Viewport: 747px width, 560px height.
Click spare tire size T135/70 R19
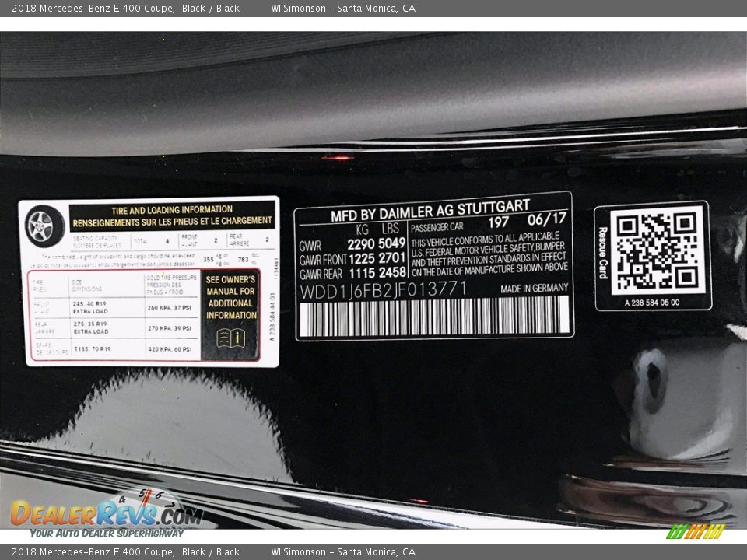[93, 349]
